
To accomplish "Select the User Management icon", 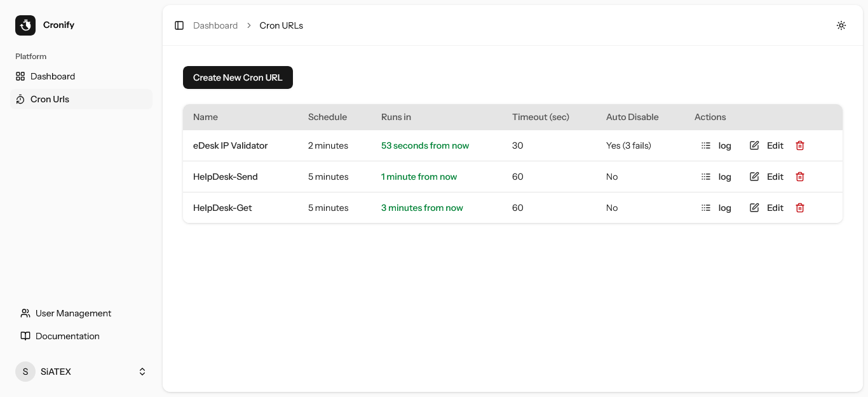I will [x=25, y=313].
